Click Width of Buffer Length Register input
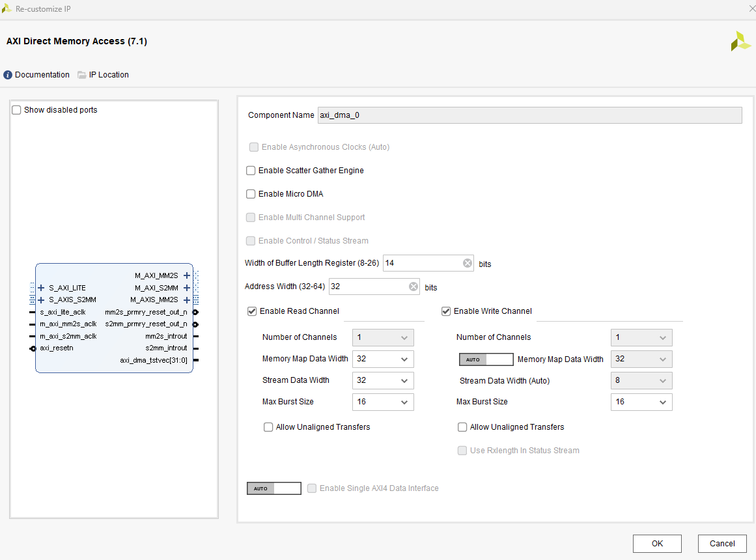Screen dimensions: 756x560 [428, 263]
